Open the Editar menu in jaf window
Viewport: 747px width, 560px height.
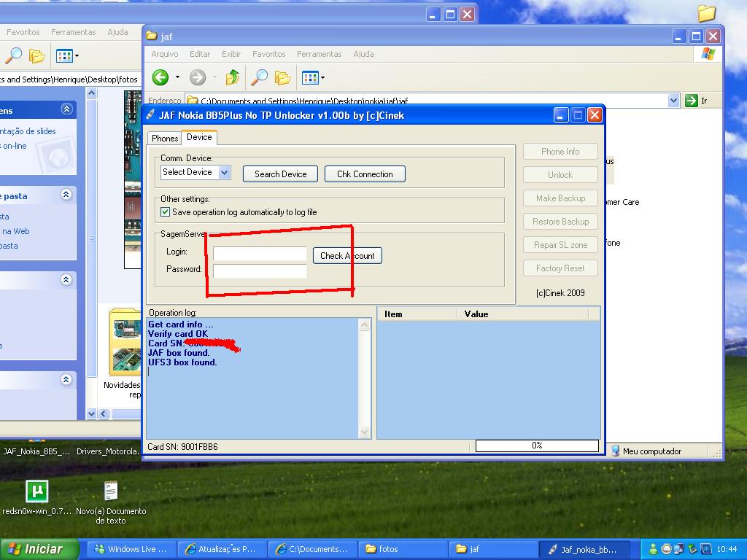[200, 54]
